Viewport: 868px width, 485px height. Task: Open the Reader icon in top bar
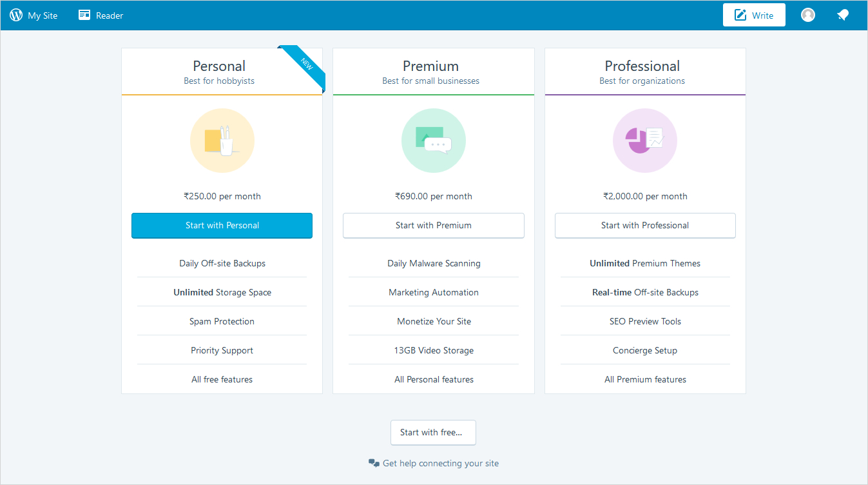84,15
